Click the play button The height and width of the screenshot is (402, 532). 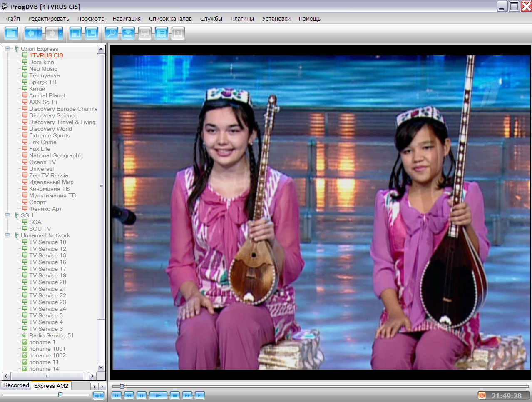[x=158, y=395]
